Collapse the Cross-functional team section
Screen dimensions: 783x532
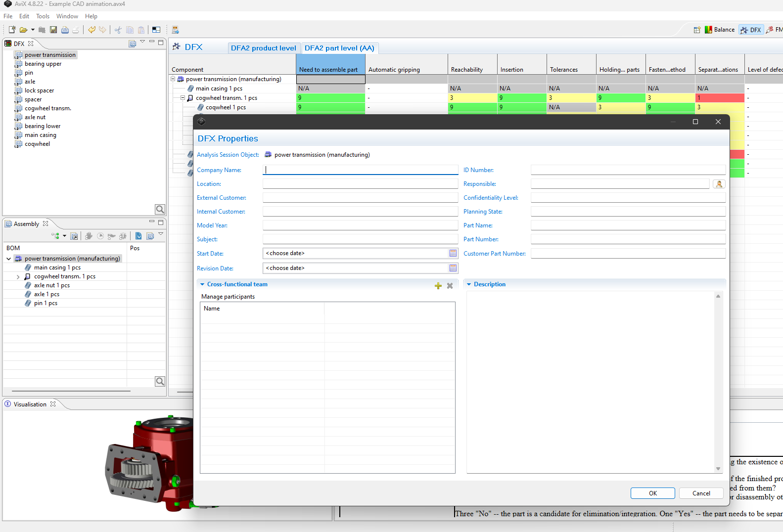click(x=202, y=284)
